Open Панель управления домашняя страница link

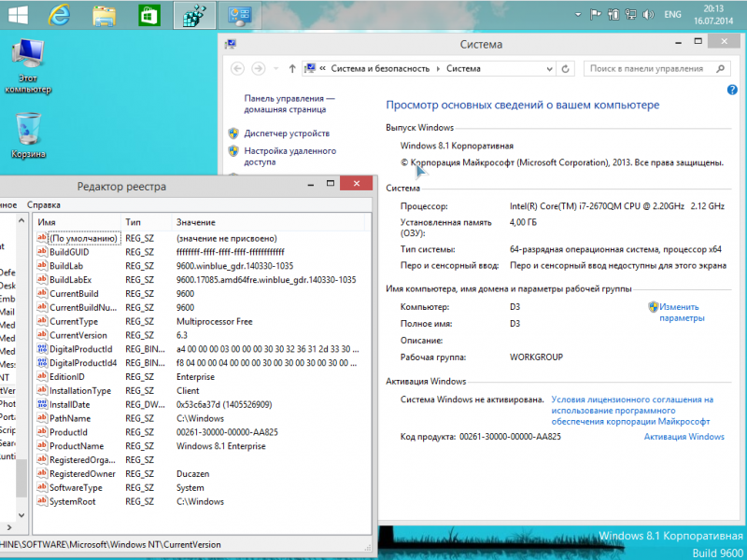pos(289,104)
